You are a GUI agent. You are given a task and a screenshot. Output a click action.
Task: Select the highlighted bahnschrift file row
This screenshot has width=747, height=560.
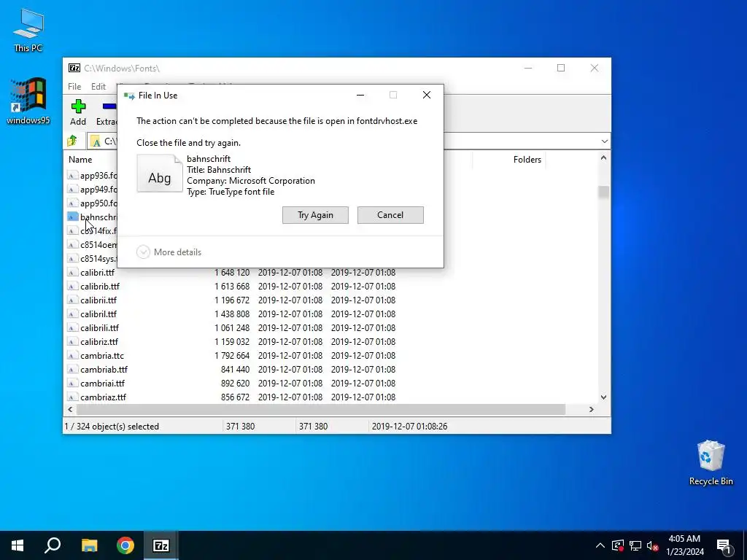(x=92, y=217)
